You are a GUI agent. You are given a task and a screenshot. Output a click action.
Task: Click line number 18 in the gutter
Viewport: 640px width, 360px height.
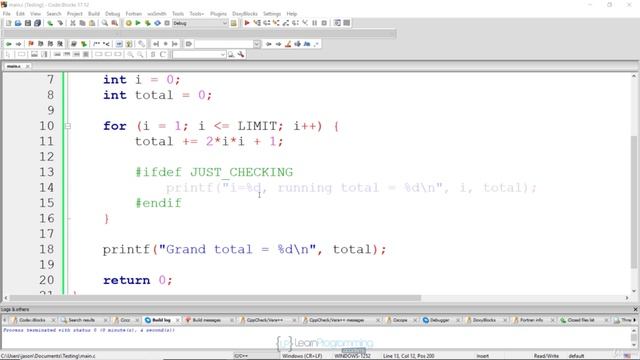47,249
